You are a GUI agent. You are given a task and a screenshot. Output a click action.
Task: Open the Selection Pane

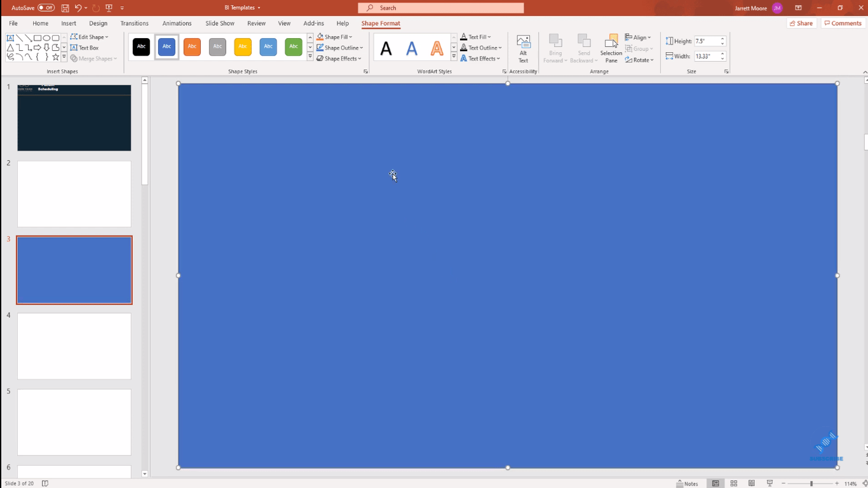click(611, 48)
